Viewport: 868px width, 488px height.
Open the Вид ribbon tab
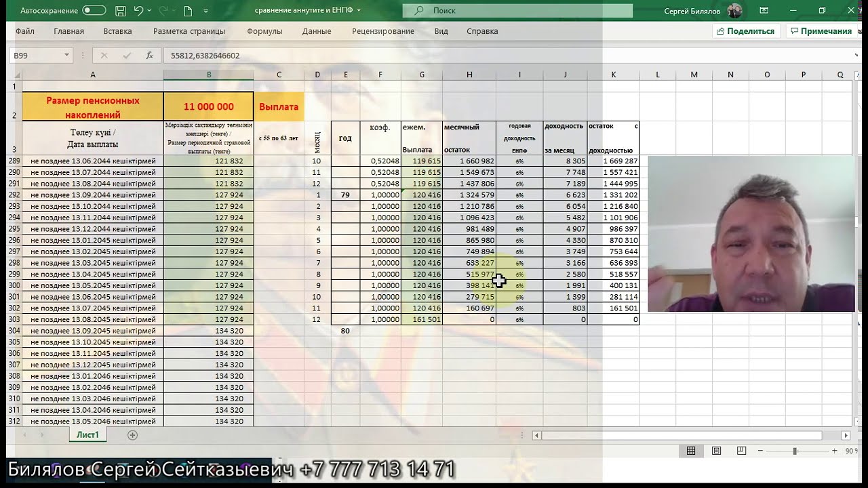pyautogui.click(x=441, y=31)
